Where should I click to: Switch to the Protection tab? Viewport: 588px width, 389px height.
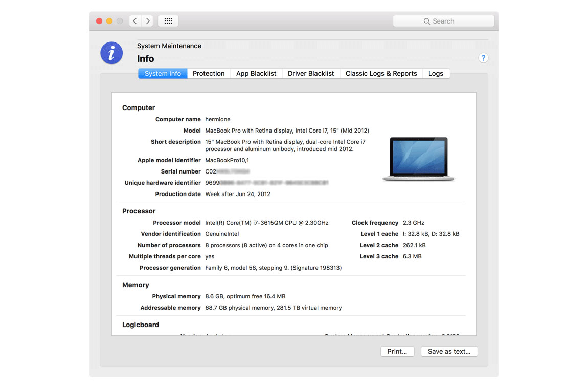[x=209, y=73]
